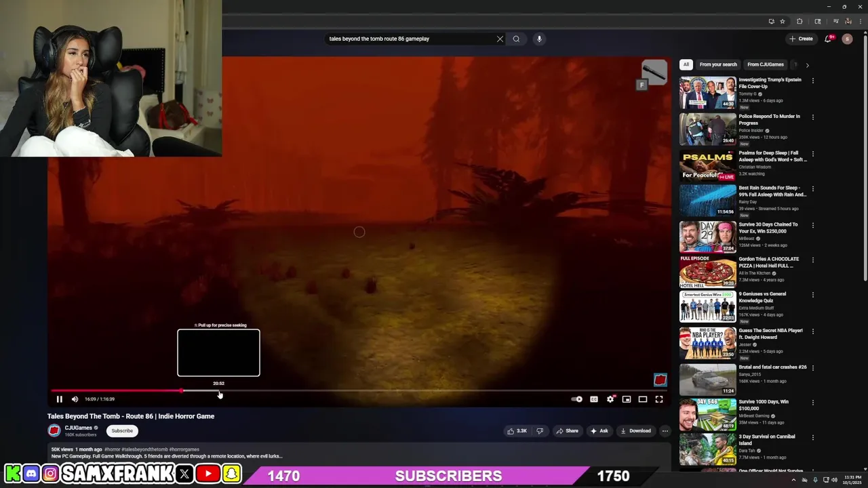The width and height of the screenshot is (868, 488).
Task: Open more menu for 9 Geniuses video
Action: pos(812,295)
